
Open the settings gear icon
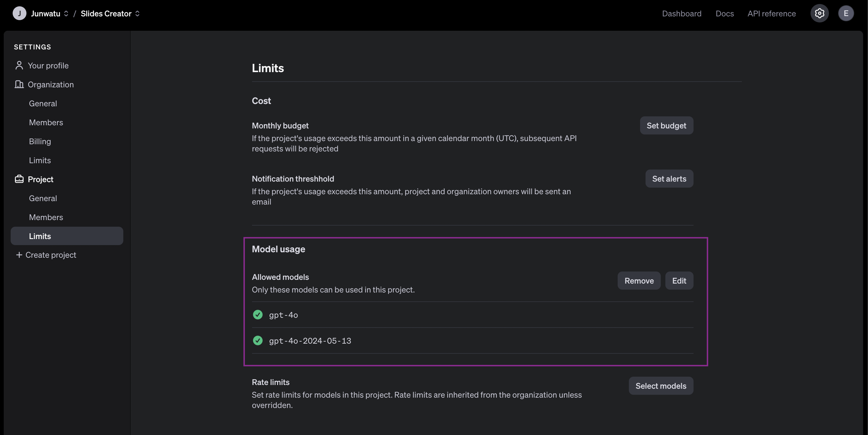coord(819,14)
